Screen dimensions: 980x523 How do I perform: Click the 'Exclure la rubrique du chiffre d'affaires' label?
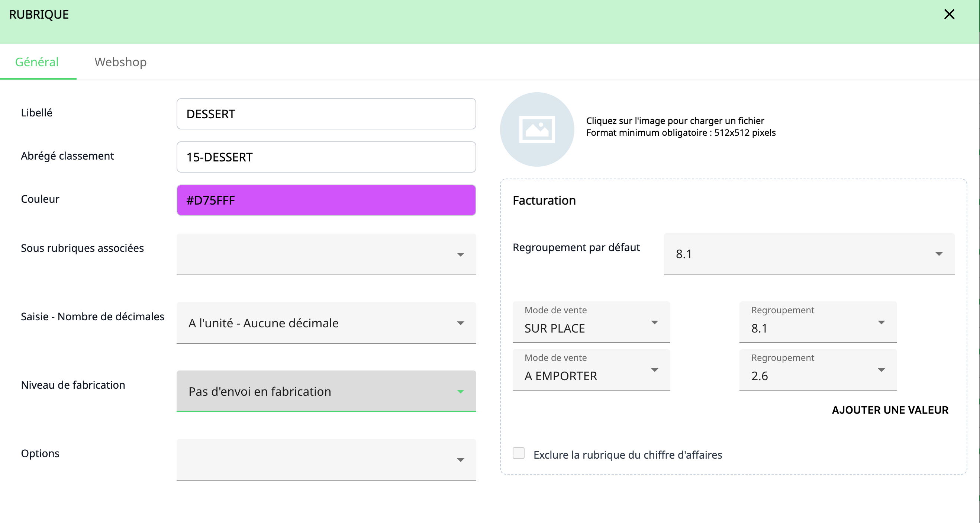pyautogui.click(x=628, y=455)
